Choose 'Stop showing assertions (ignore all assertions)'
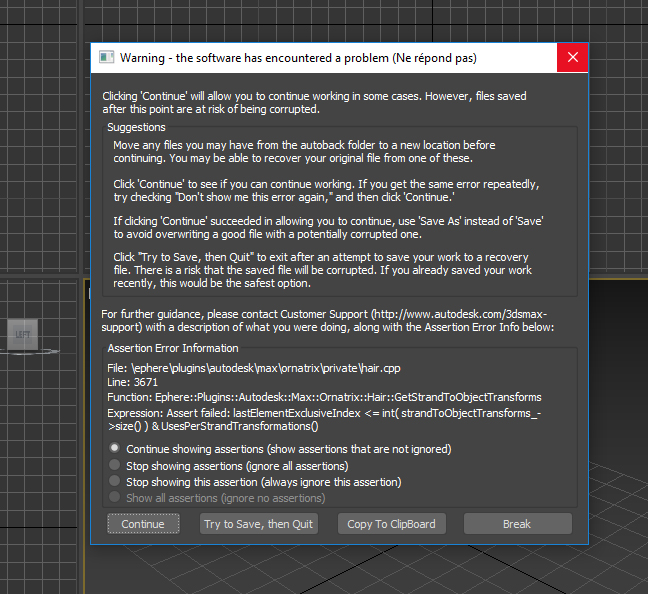This screenshot has width=648, height=594. [116, 466]
